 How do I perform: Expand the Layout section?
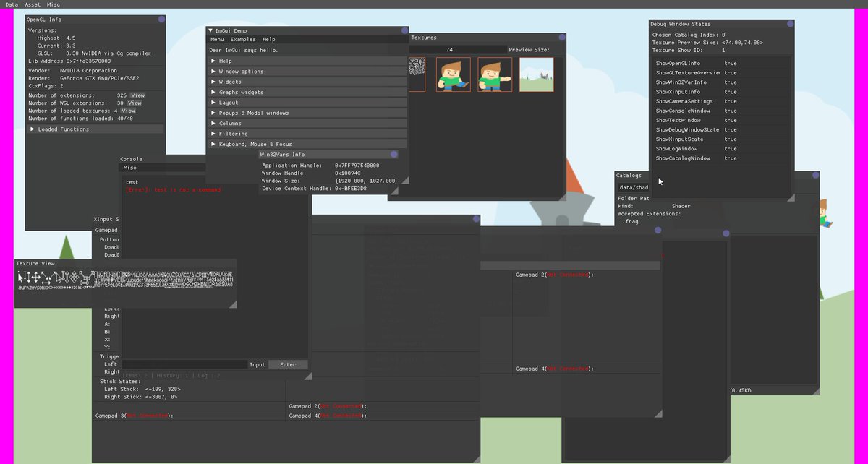[307, 103]
